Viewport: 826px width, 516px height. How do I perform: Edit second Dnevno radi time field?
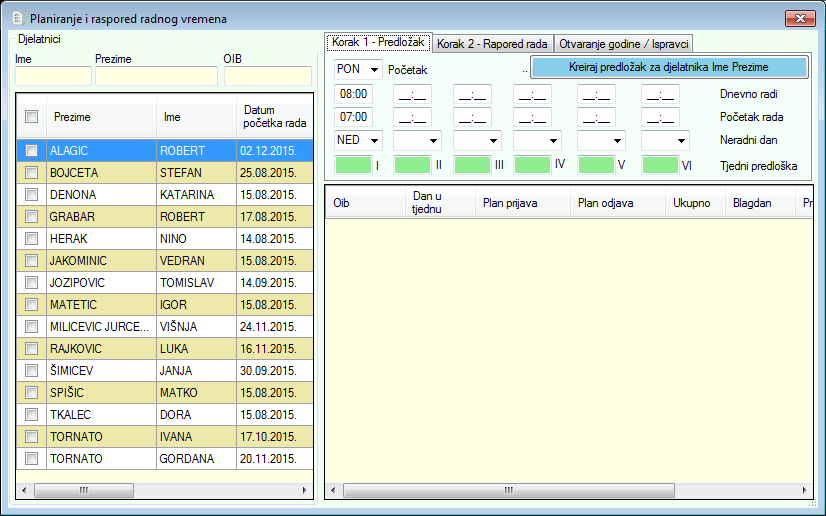pyautogui.click(x=412, y=94)
